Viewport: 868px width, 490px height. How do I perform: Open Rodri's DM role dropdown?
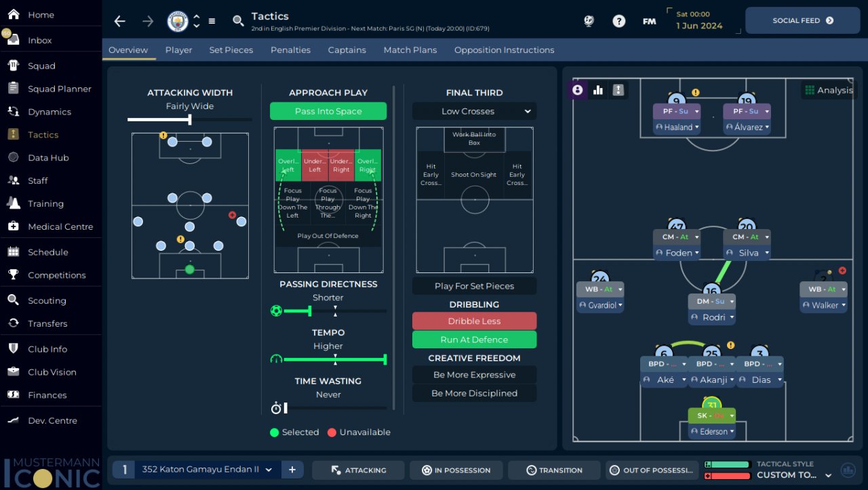coord(712,301)
